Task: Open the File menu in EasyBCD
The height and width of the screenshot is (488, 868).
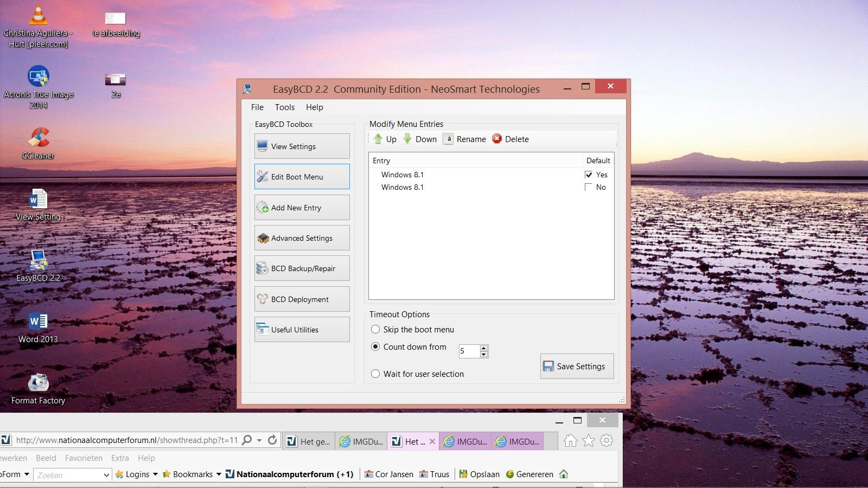Action: point(257,107)
